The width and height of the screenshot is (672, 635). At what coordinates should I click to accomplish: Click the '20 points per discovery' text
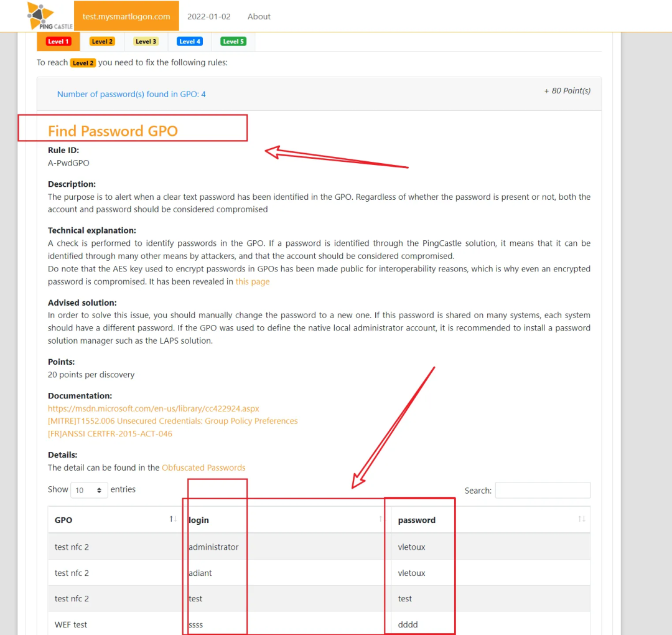pos(91,375)
